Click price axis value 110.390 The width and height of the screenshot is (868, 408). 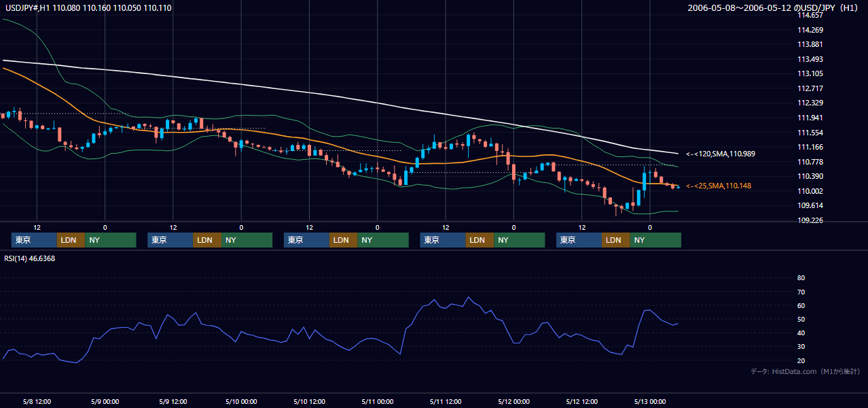810,176
